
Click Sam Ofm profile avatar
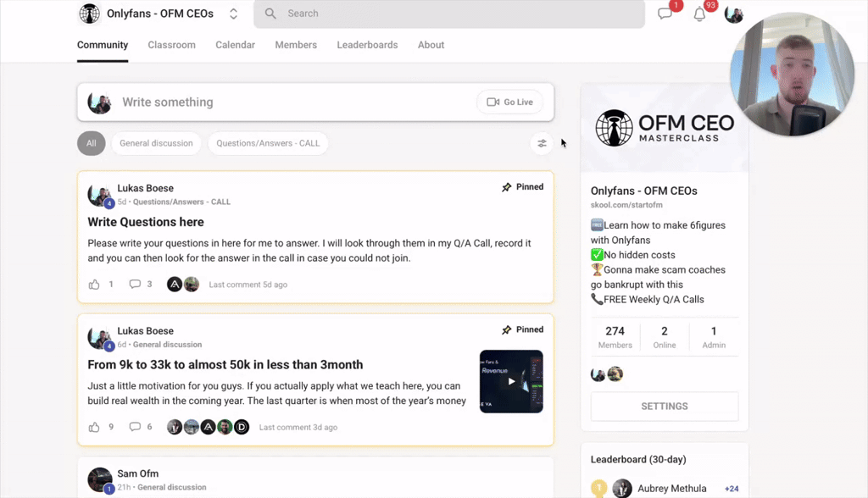pos(100,479)
